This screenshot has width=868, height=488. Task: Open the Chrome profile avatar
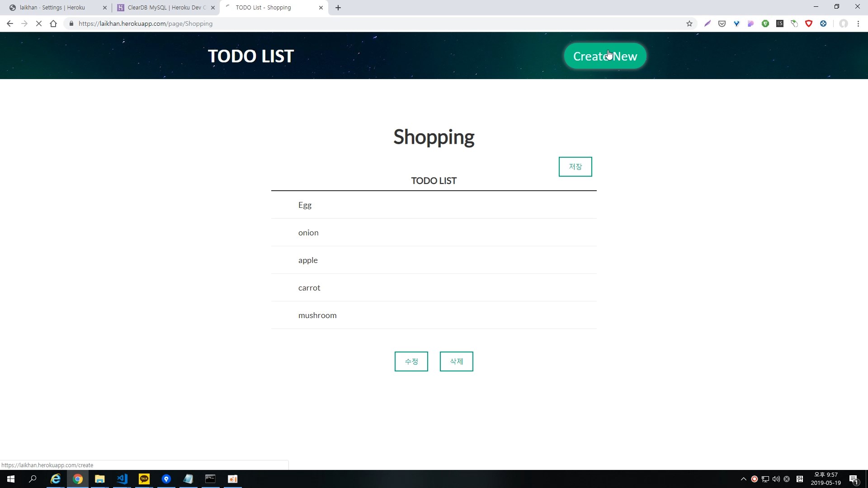(x=843, y=23)
